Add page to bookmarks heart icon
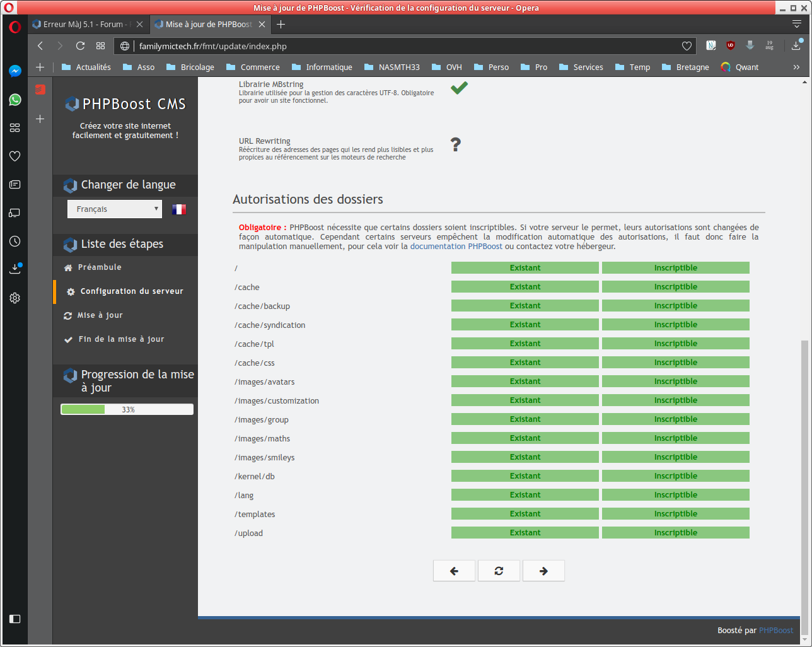 tap(687, 46)
